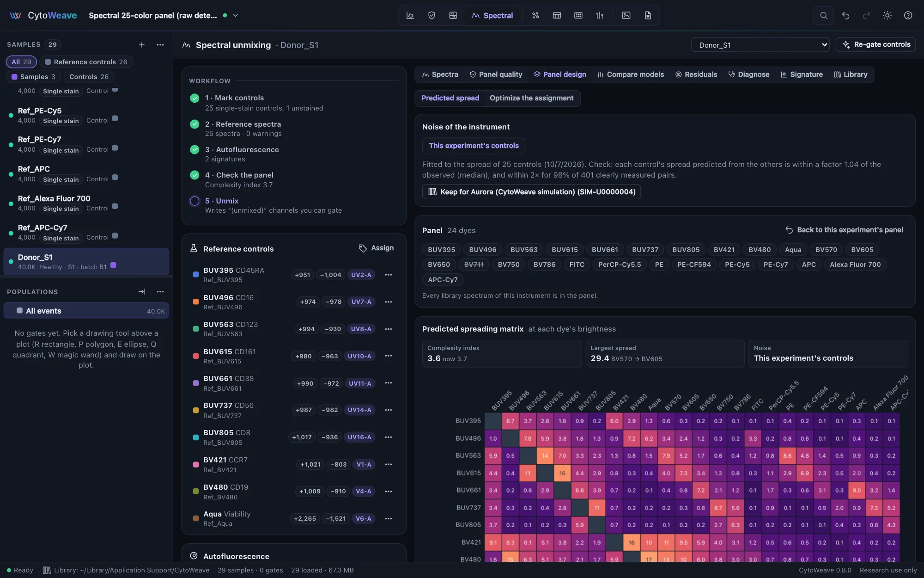Screen dimensions: 924x578
Task: Click Assign in Reference controls
Action: pos(377,248)
